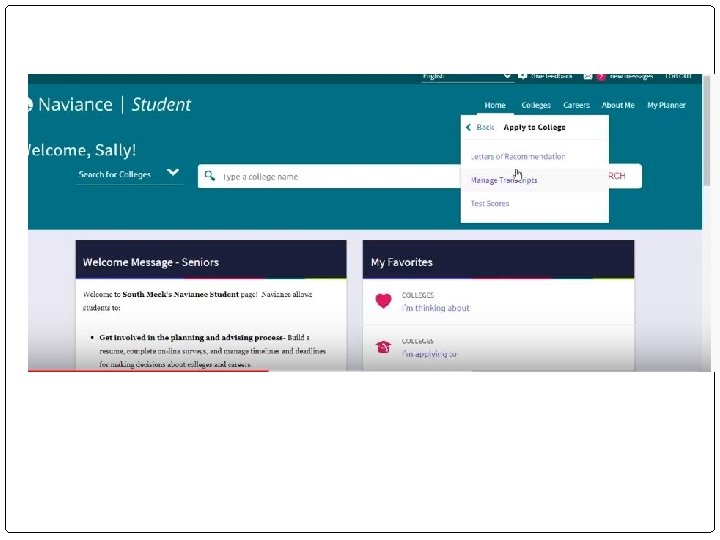
Task: Click the heart icon in My Favorites
Action: pyautogui.click(x=383, y=301)
